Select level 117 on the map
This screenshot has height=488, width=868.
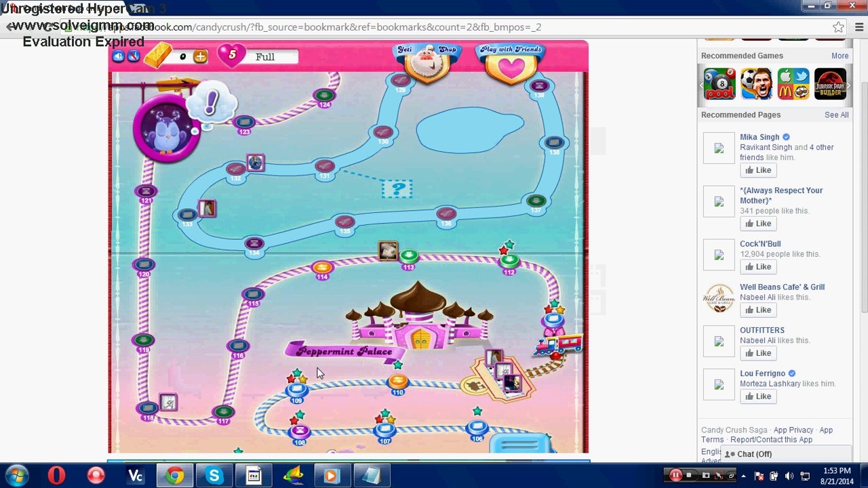(x=223, y=412)
